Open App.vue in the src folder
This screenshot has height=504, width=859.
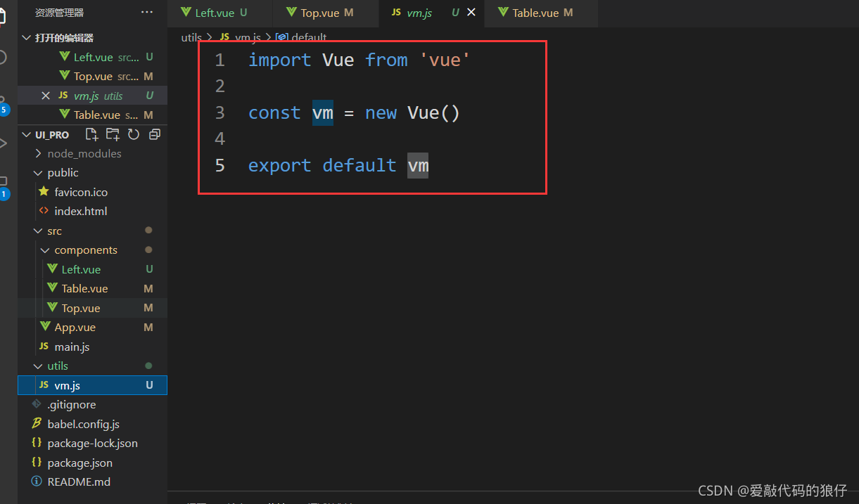click(92, 328)
